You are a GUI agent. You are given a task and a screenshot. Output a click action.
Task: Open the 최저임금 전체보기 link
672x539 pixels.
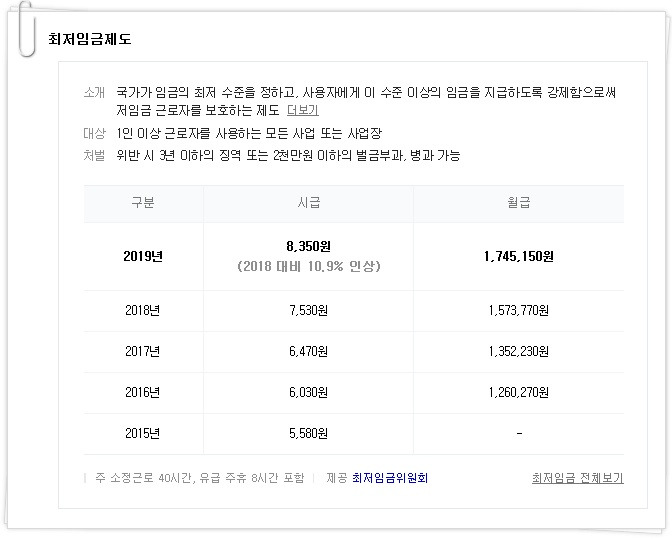pos(577,478)
